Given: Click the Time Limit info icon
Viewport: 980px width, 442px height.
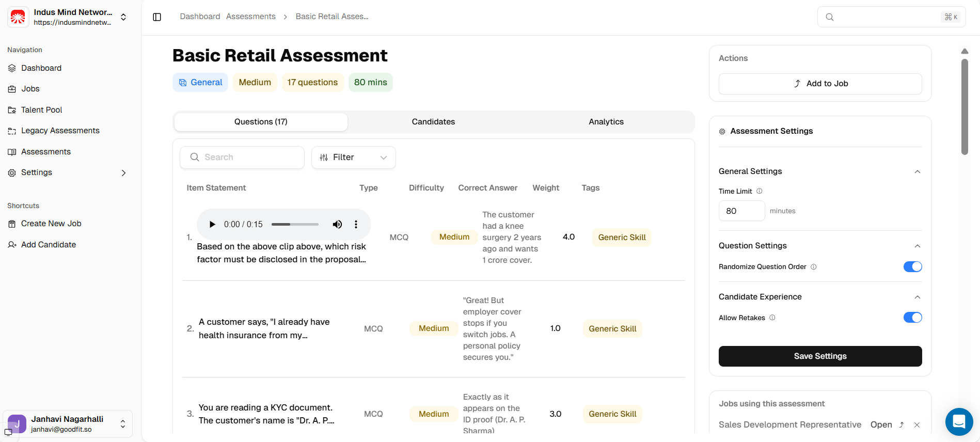Looking at the screenshot, I should 760,191.
